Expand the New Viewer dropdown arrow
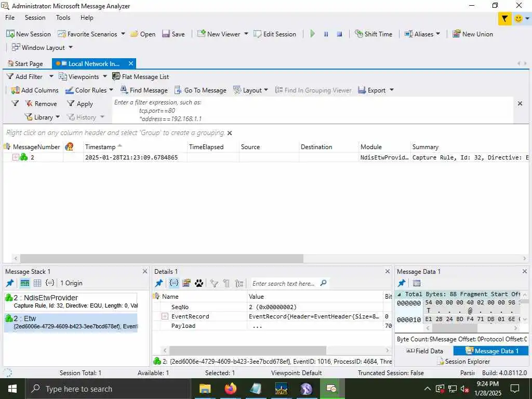Viewport: 532px width, 399px height. pyautogui.click(x=246, y=34)
